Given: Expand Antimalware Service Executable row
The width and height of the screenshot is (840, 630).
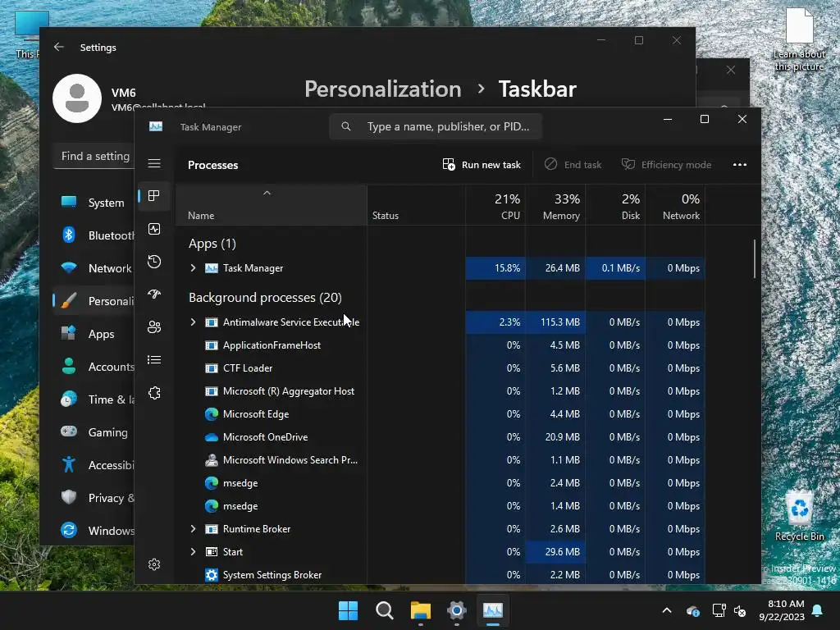Looking at the screenshot, I should click(x=193, y=322).
